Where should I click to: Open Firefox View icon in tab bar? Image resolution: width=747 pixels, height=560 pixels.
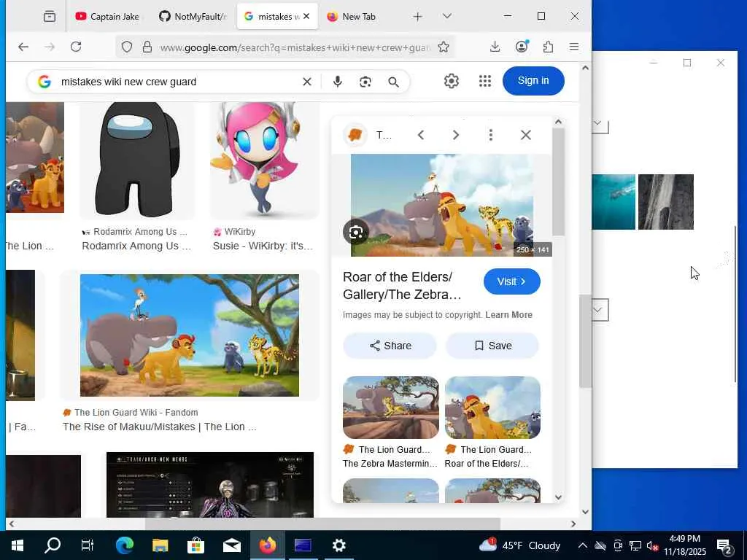click(50, 17)
